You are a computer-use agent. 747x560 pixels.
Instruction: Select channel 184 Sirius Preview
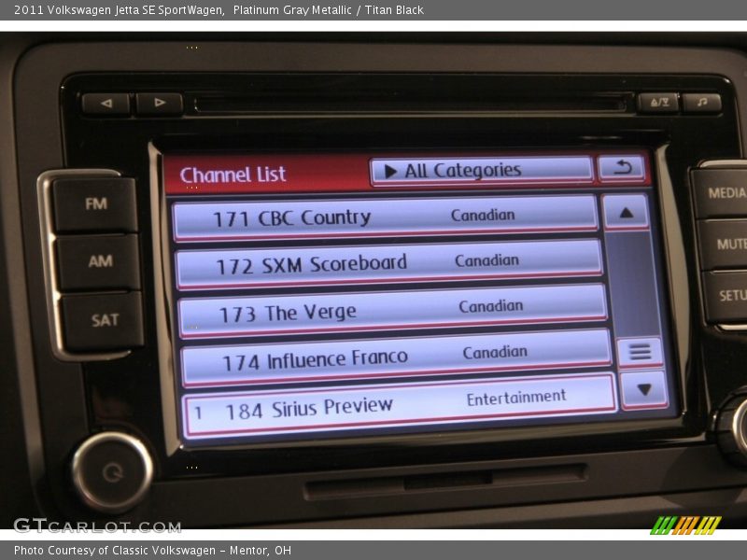[x=401, y=406]
